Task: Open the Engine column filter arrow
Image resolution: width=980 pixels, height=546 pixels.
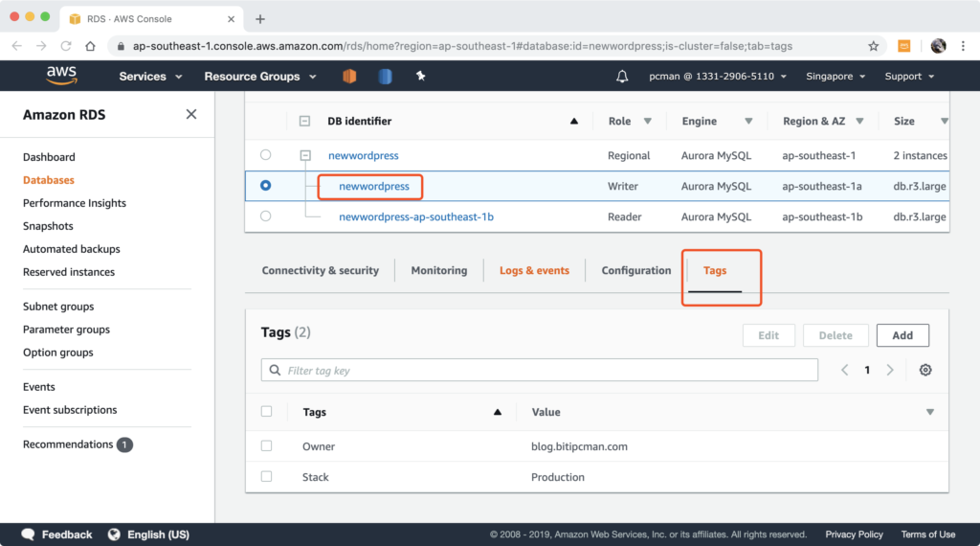Action: pos(748,122)
